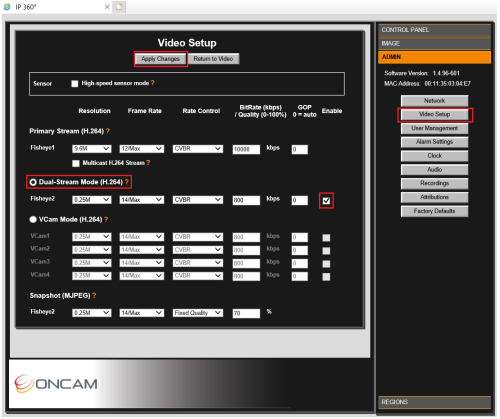This screenshot has height=419, width=500.
Task: Click Fisheye1 GOP input field
Action: [300, 149]
